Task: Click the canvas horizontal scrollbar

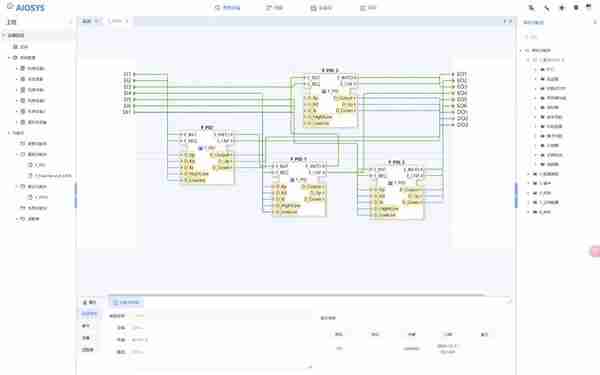Action: (x=297, y=295)
